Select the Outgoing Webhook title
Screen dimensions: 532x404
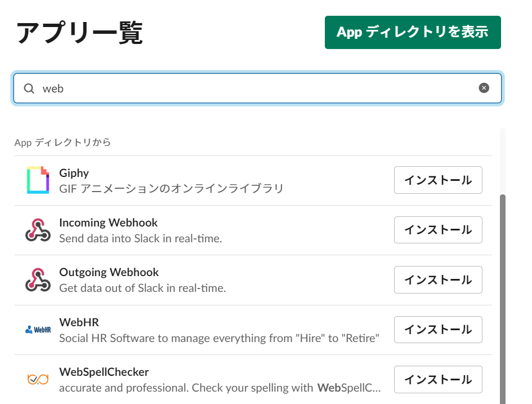pos(109,272)
